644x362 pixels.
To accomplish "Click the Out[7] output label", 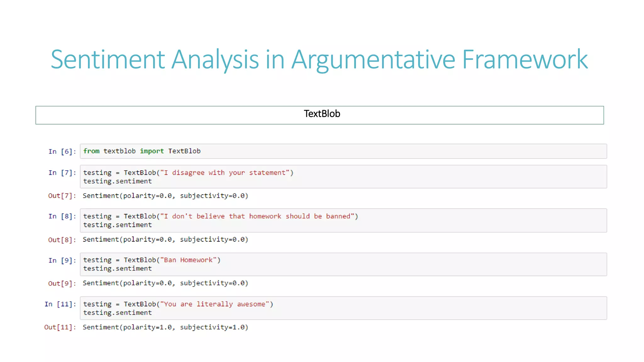I will 62,196.
